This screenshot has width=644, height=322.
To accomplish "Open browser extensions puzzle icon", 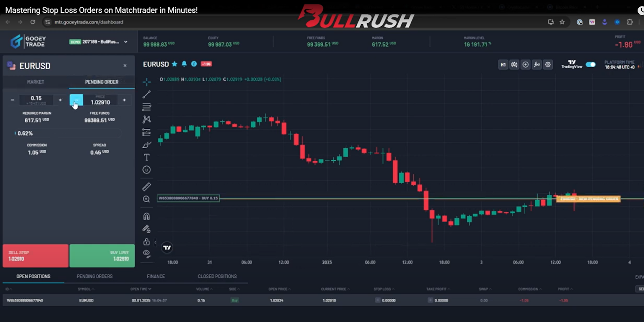I will point(630,22).
